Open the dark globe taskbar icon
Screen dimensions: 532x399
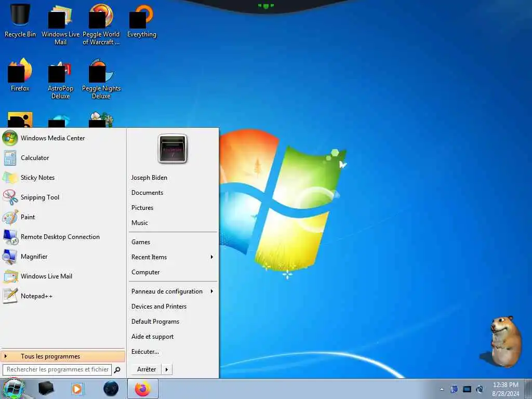(x=111, y=389)
